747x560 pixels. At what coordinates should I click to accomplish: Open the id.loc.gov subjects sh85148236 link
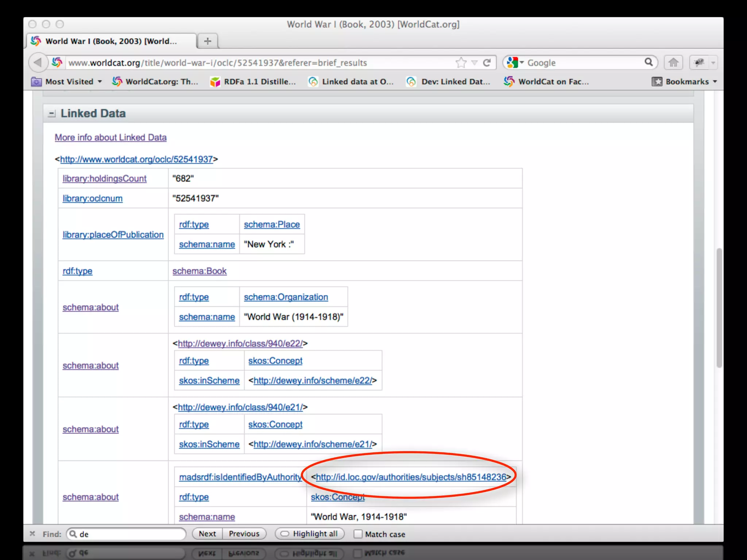pyautogui.click(x=411, y=477)
